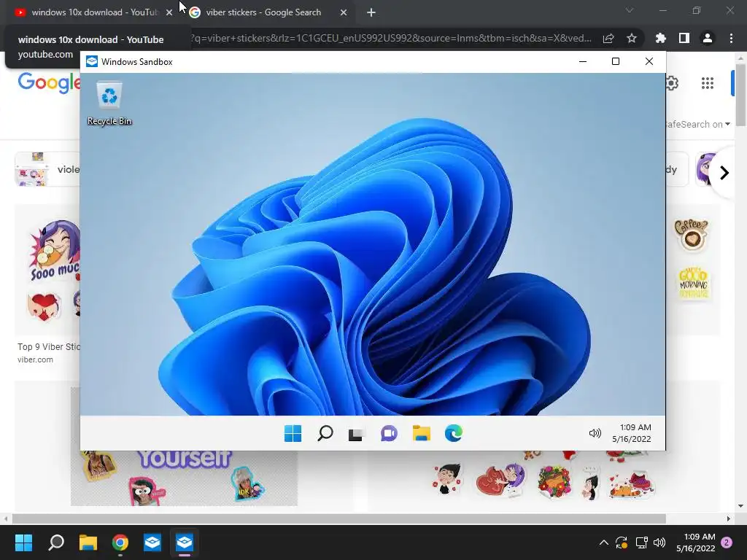Bookmark this page with star icon
This screenshot has width=747, height=560.
[x=632, y=38]
